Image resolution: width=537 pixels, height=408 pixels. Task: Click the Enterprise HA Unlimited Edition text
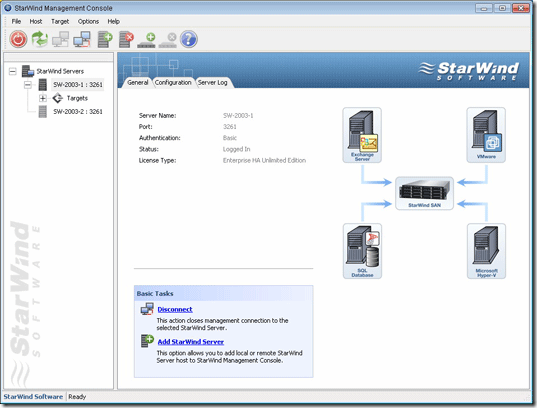264,160
